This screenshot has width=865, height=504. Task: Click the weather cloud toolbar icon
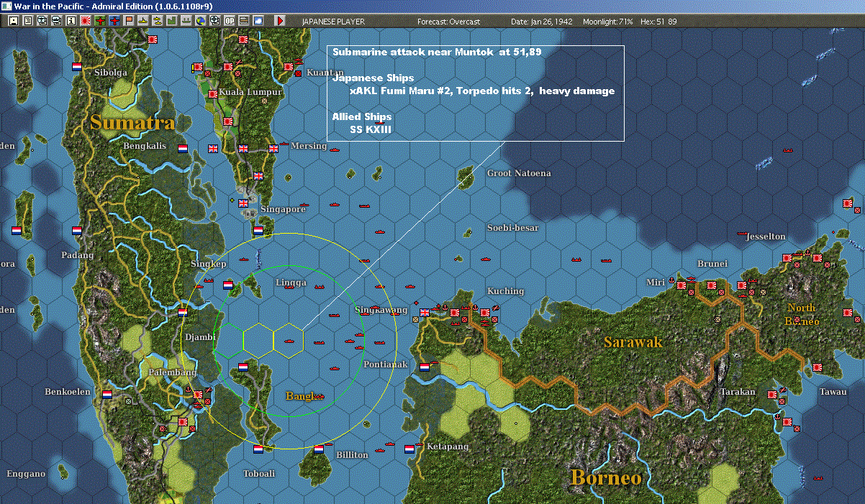click(x=258, y=21)
